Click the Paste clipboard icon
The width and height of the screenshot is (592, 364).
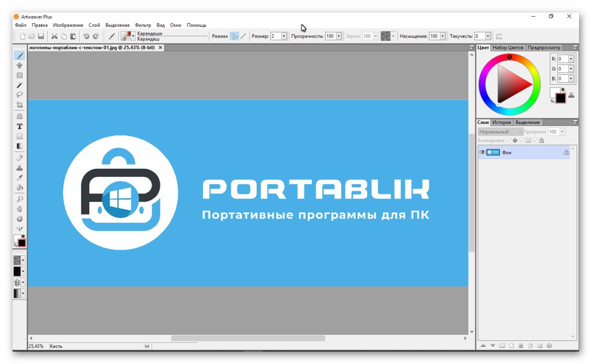(x=73, y=36)
